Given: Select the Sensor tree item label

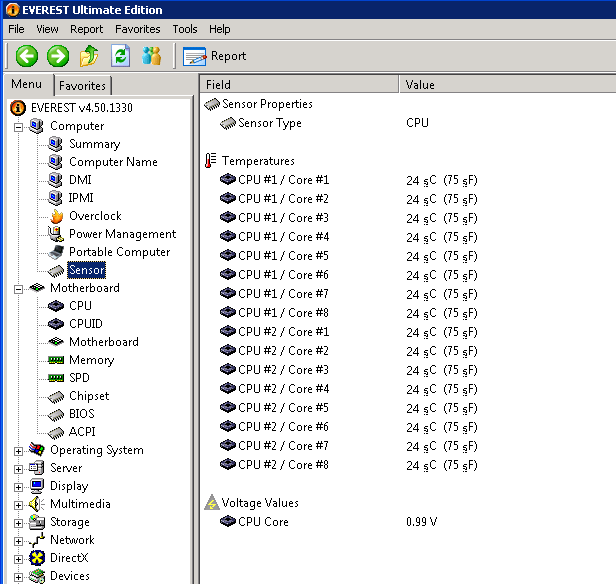Looking at the screenshot, I should point(87,270).
